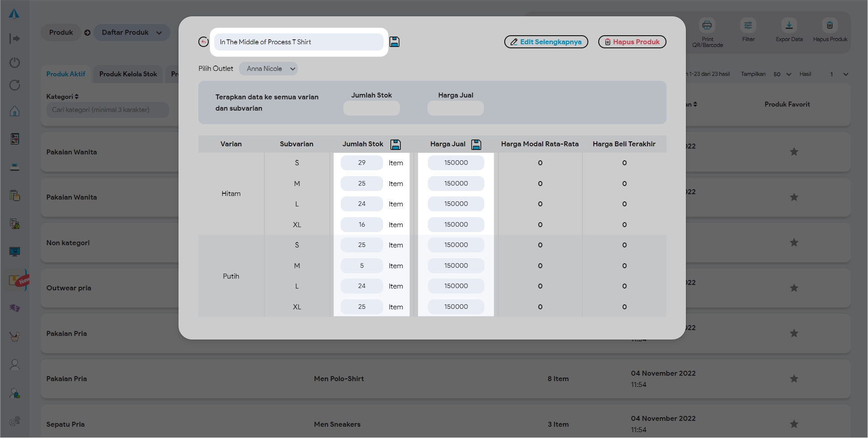
Task: Switch to the Produk Aktif tab
Action: [66, 74]
